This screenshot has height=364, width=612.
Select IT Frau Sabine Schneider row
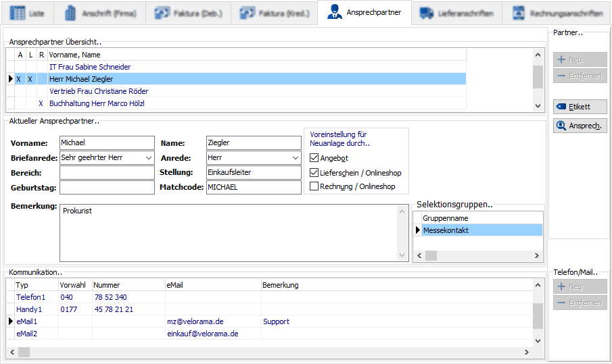click(237, 67)
